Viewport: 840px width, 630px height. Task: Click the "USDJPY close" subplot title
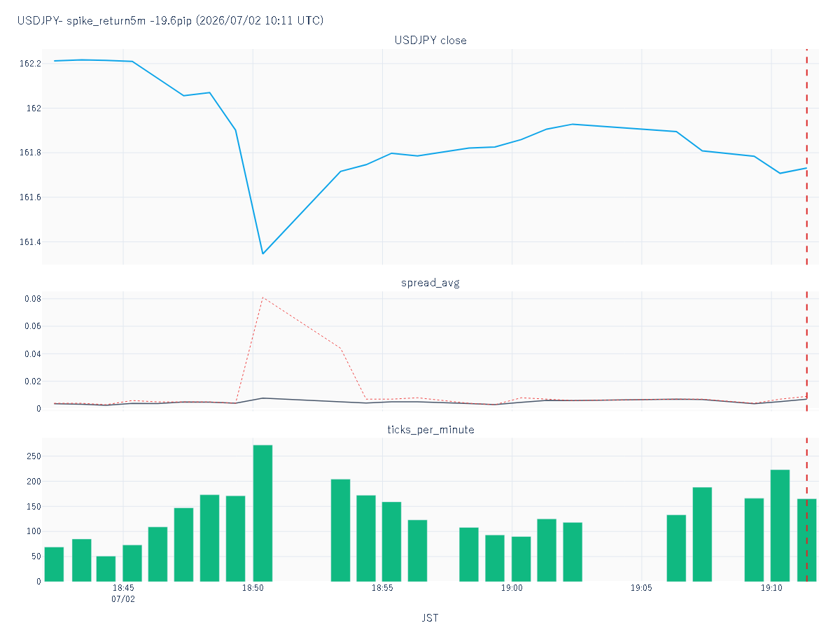click(x=430, y=41)
